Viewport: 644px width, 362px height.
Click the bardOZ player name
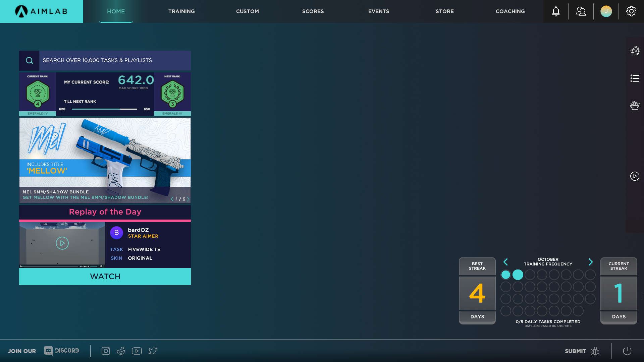[138, 230]
